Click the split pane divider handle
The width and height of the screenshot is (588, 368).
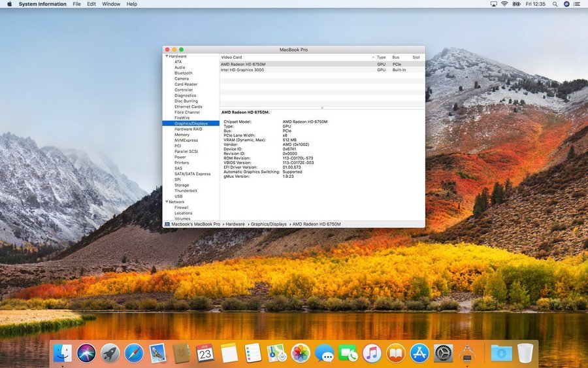(322, 108)
